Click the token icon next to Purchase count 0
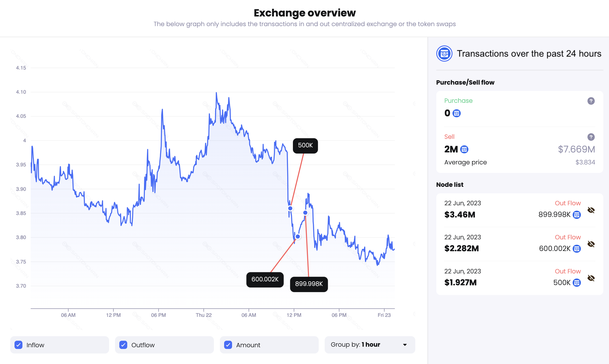This screenshot has height=364, width=609. coord(457,113)
